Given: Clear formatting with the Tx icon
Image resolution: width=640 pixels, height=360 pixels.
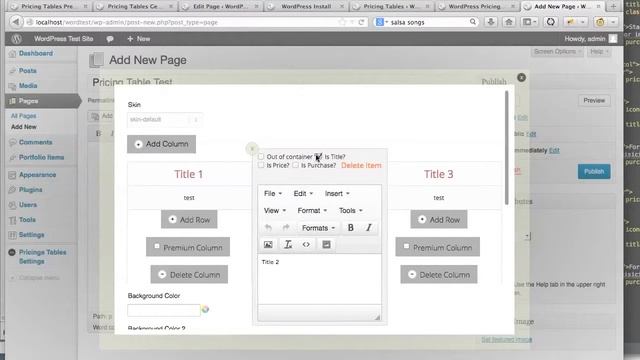Looking at the screenshot, I should (288, 244).
